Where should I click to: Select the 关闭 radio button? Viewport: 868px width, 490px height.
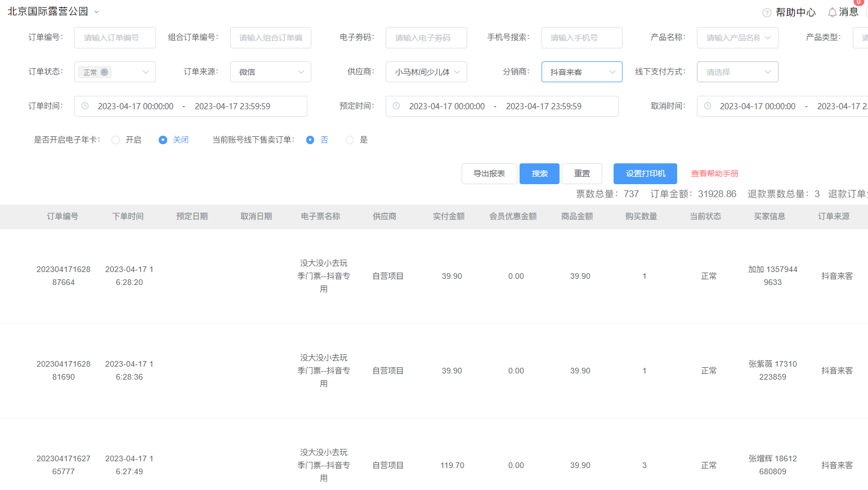tap(162, 140)
